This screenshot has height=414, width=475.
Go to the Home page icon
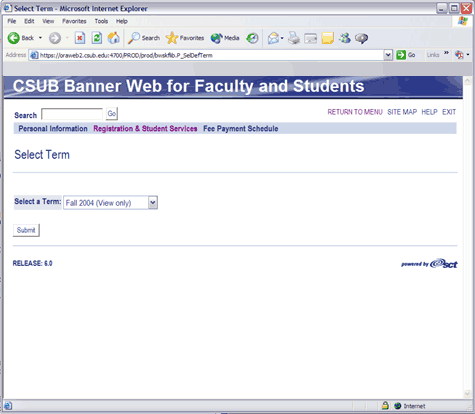114,38
